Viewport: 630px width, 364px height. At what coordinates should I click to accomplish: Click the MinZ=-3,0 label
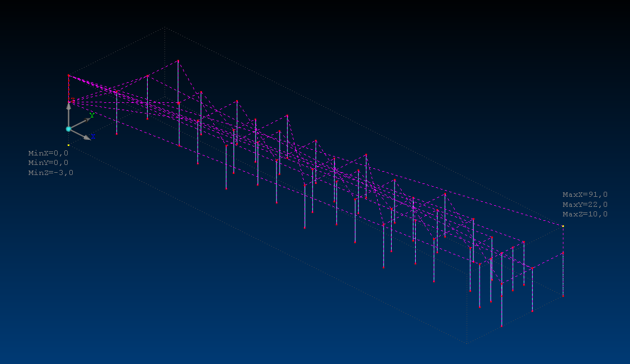click(x=50, y=173)
